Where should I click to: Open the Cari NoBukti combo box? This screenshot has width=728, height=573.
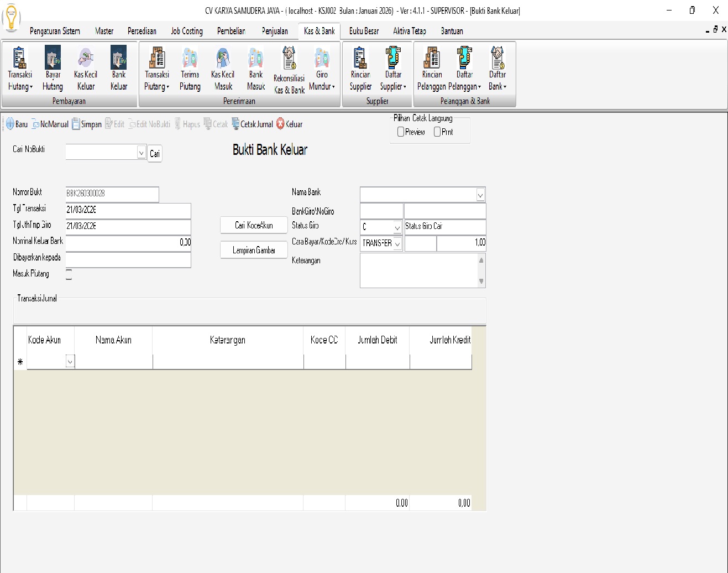[141, 153]
